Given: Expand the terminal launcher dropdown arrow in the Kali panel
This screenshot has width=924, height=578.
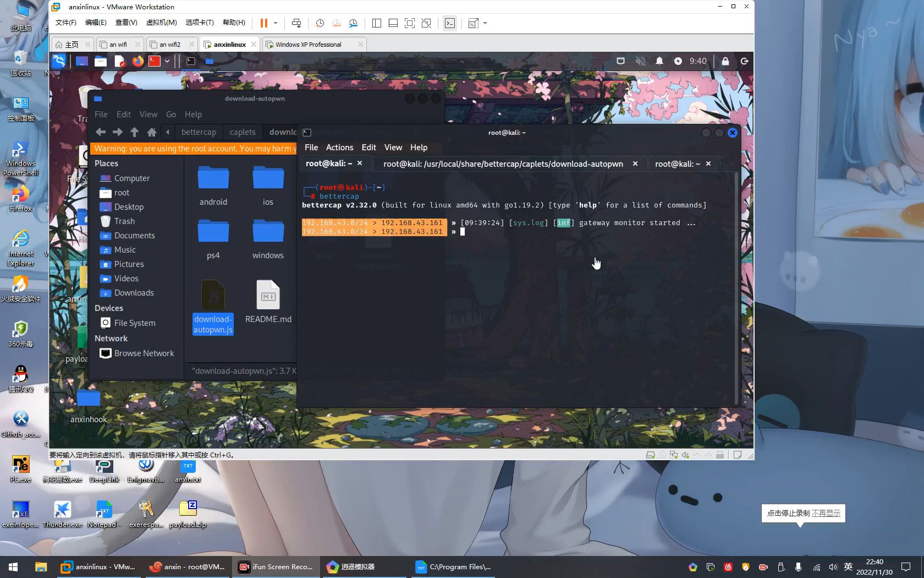Looking at the screenshot, I should click(167, 61).
